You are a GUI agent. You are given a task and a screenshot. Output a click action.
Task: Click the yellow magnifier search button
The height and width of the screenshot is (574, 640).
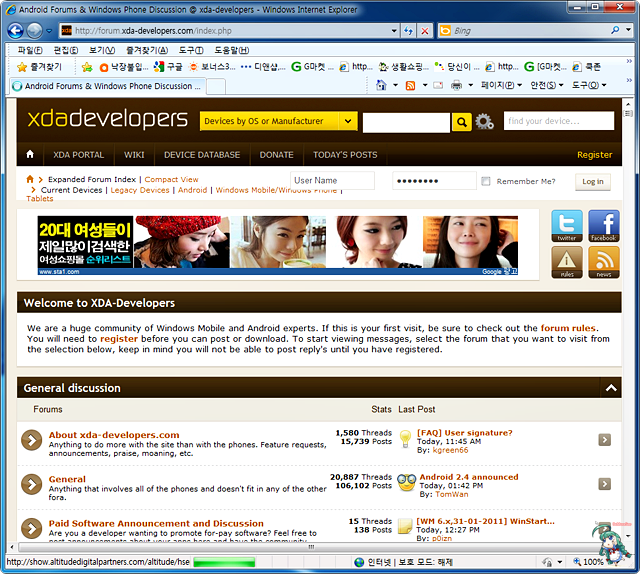tap(461, 122)
